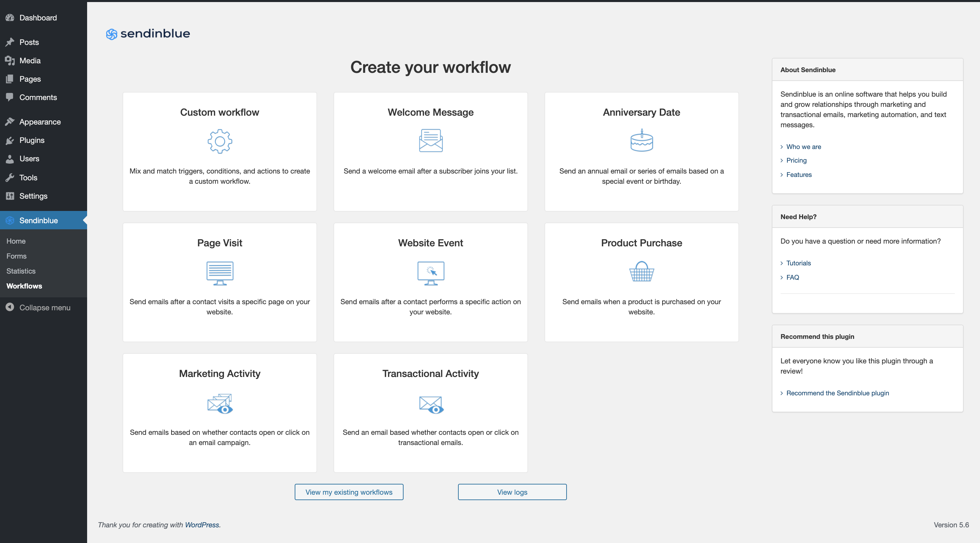980x543 pixels.
Task: Follow the WordPress footer link
Action: (x=202, y=525)
